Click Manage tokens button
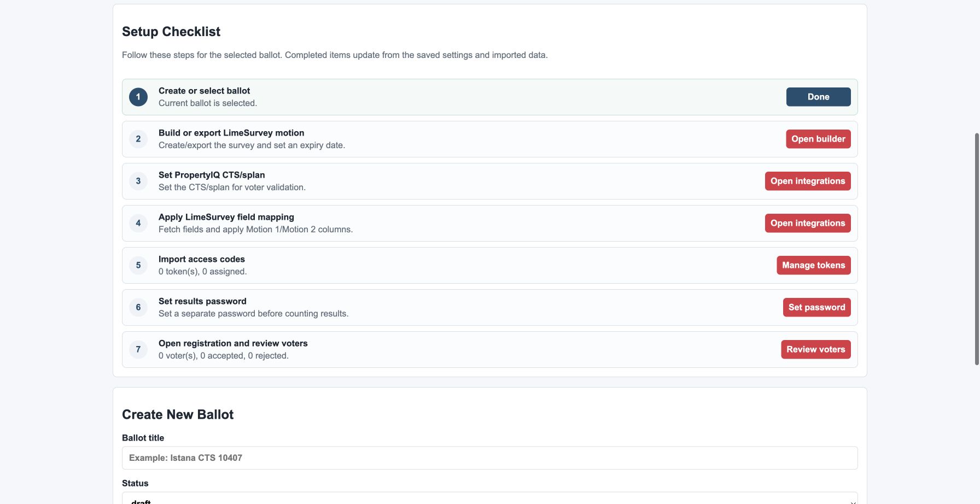This screenshot has height=504, width=980. point(814,265)
